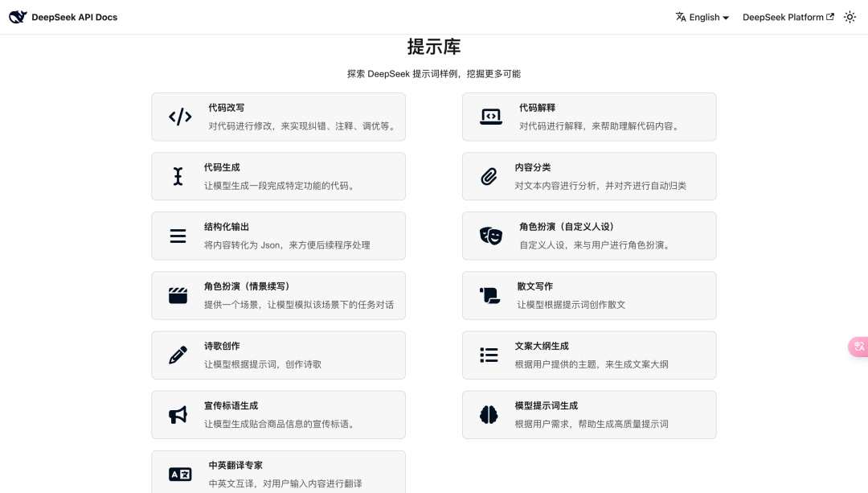Toggle dark mode with the sun icon

coord(850,16)
